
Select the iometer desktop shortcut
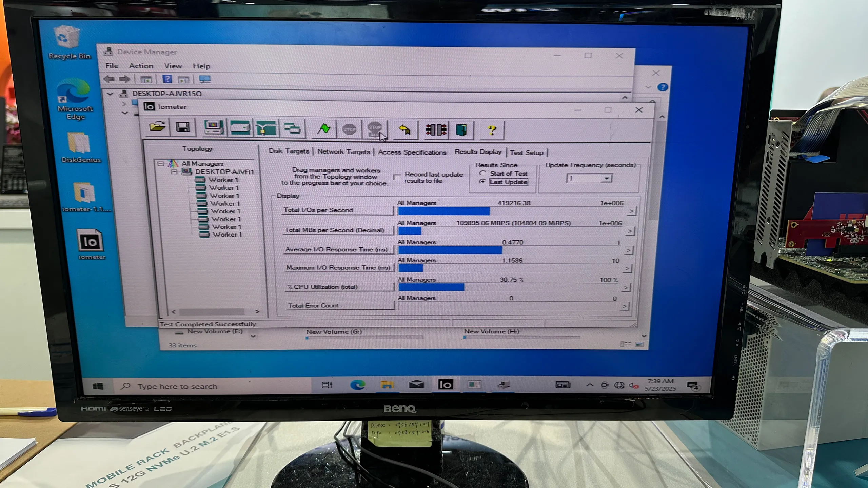click(91, 245)
